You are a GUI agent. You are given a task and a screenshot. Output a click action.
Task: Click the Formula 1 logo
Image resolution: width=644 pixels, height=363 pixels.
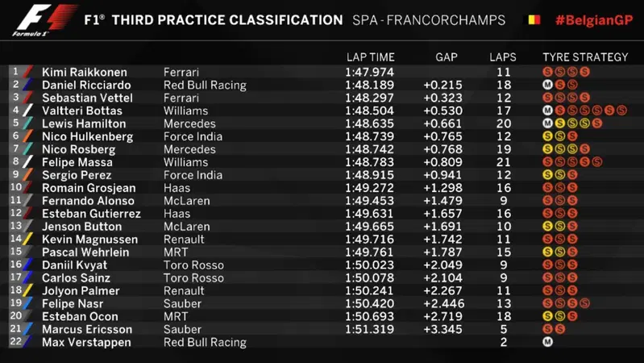(44, 19)
